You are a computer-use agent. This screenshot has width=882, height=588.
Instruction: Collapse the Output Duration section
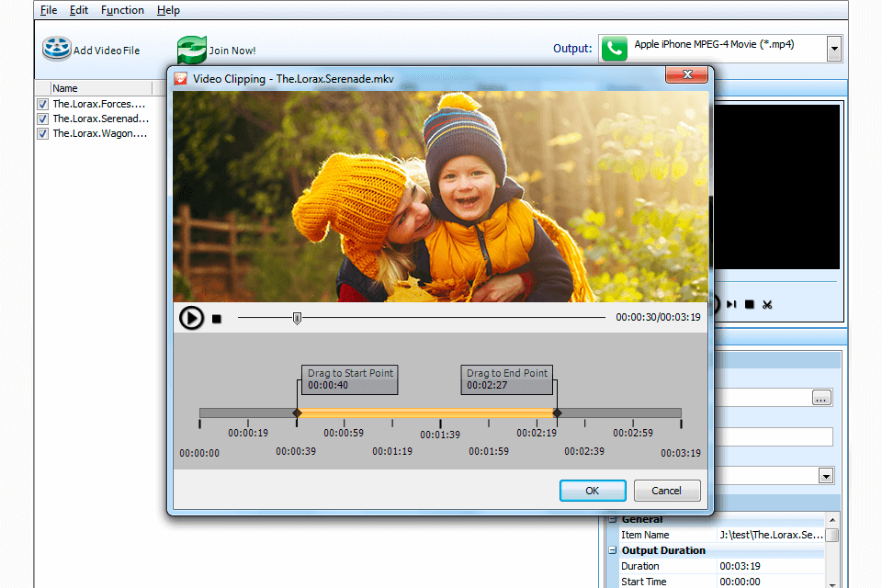coord(611,549)
